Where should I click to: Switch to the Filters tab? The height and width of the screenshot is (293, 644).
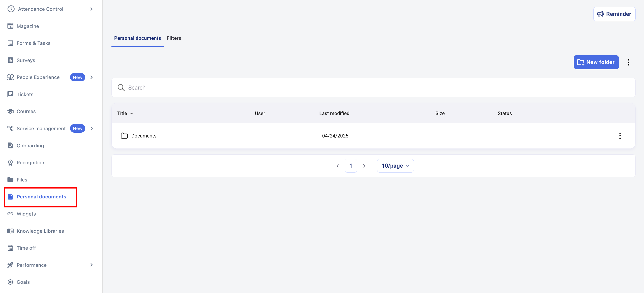(x=174, y=38)
